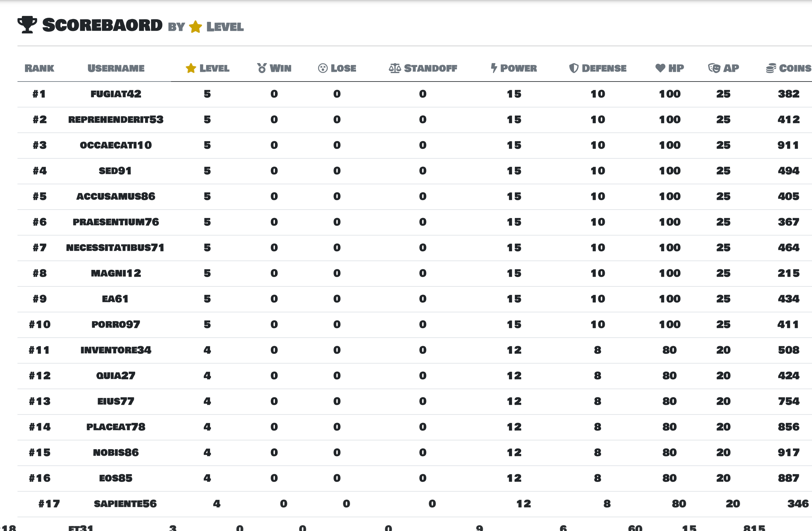Click the heart icon next to HP
Screen dimensions: 812x531
tap(660, 68)
